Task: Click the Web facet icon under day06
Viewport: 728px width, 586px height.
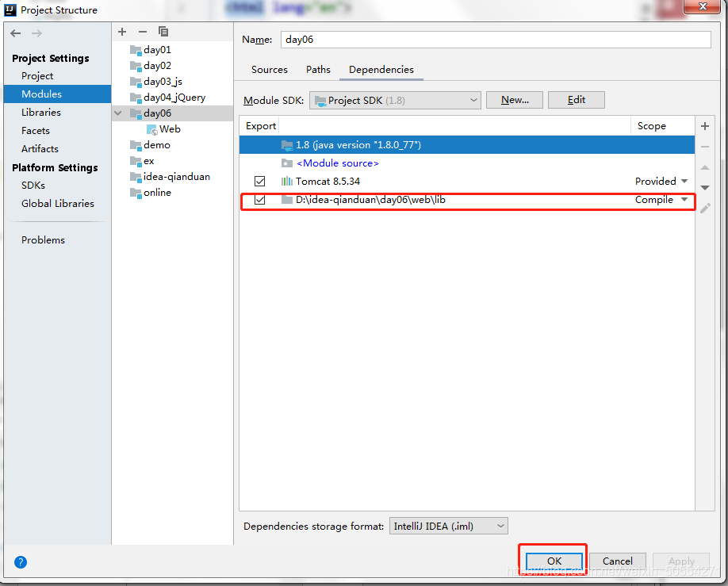Action: [151, 129]
